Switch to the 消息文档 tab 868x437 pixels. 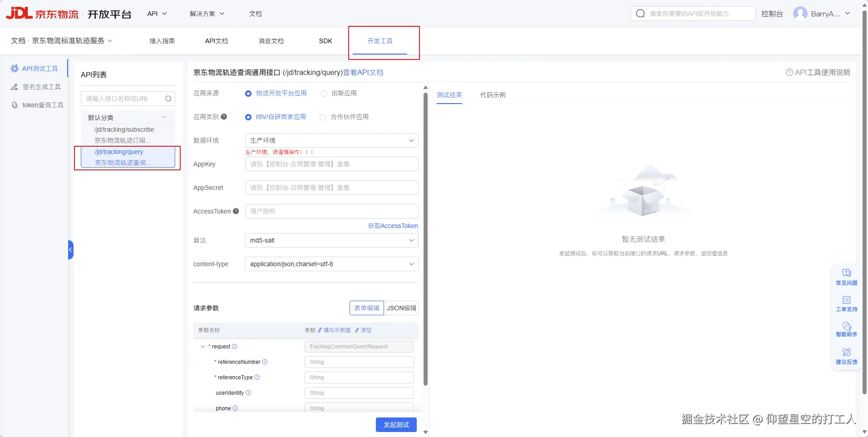(271, 41)
